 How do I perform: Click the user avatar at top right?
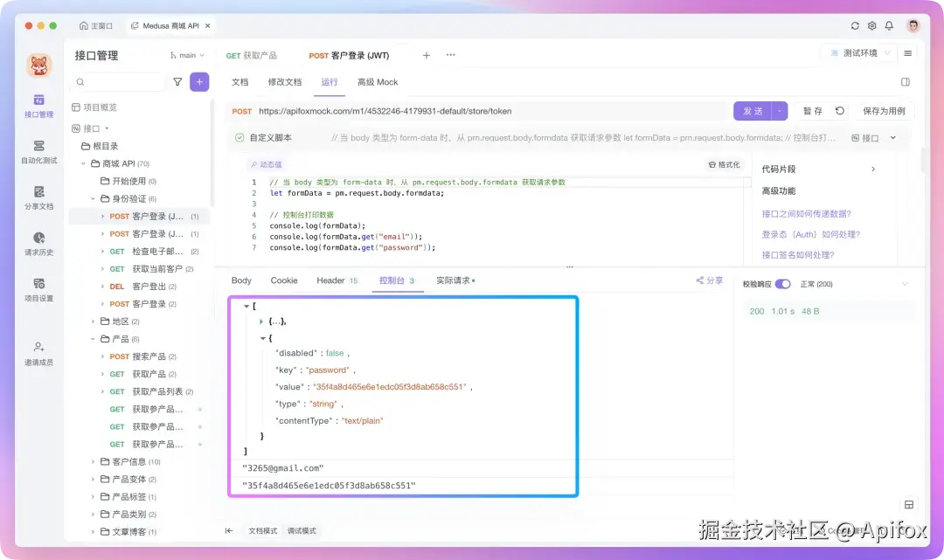[x=913, y=25]
